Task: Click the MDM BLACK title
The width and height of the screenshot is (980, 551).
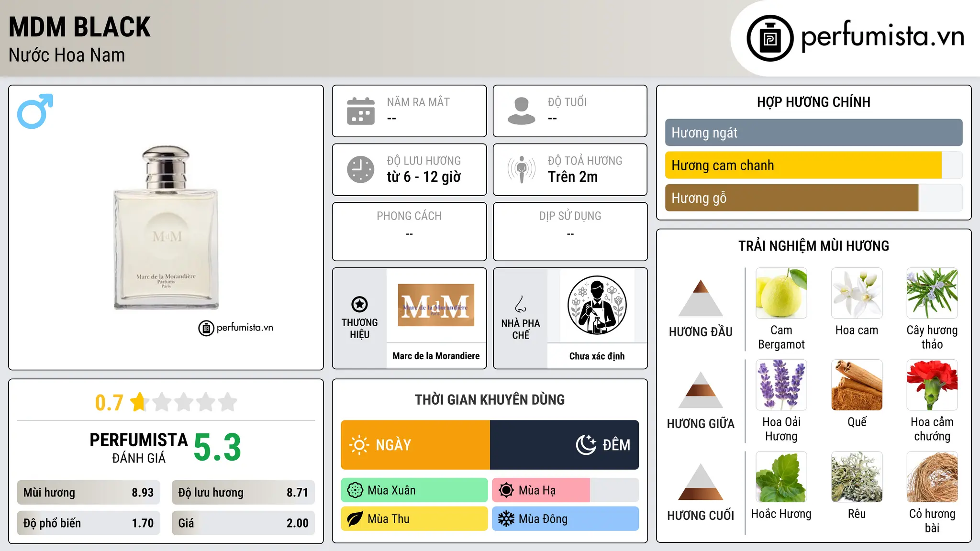Action: [79, 27]
